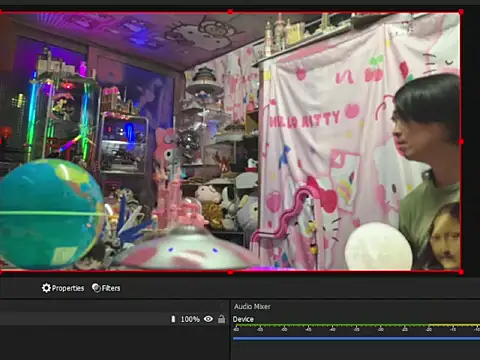Click the bottom-right corner red handle

click(x=461, y=272)
